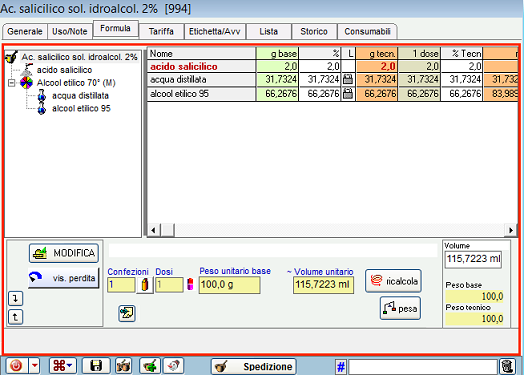Screen dimensions: 524x375
Task: Click the red power icon button
Action: coord(16,366)
